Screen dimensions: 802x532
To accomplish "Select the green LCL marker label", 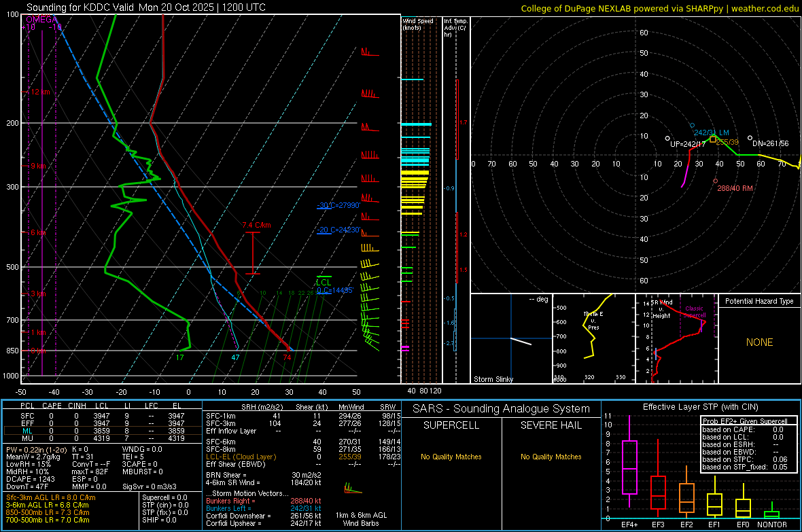I will point(324,283).
